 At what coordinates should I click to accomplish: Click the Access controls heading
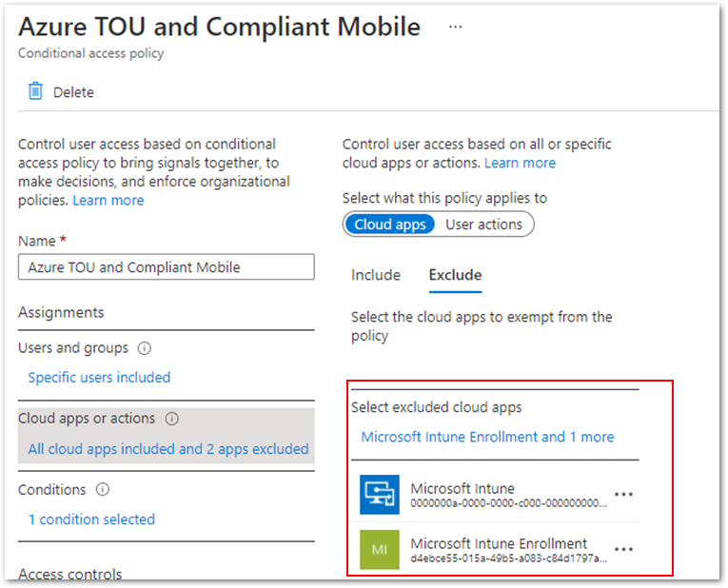pyautogui.click(x=70, y=574)
